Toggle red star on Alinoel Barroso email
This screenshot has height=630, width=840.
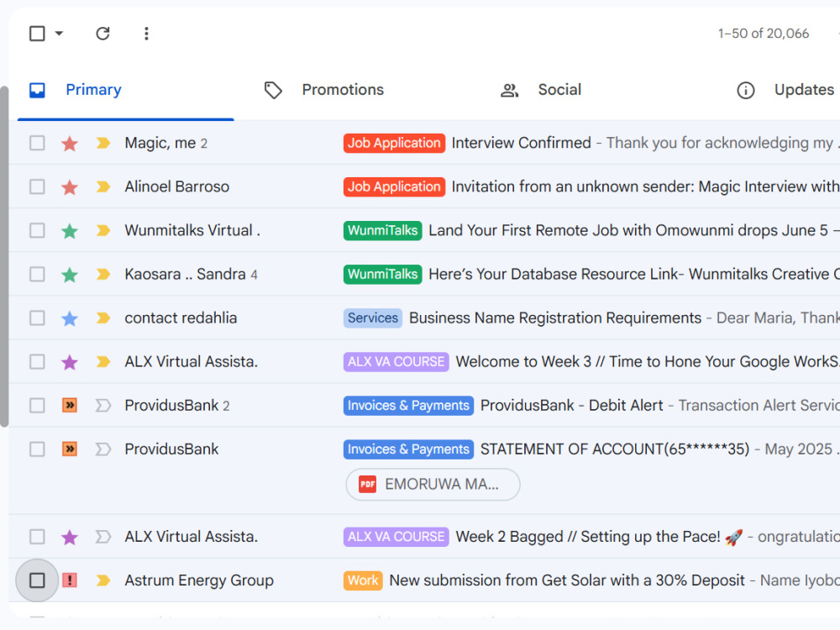pos(70,187)
